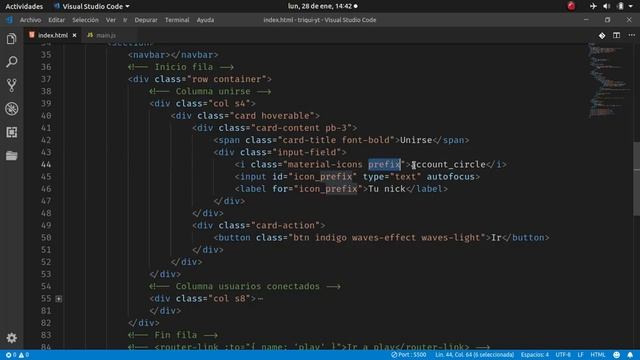Change indentation via Espacios: 4
The image size is (640, 360).
pyautogui.click(x=535, y=355)
